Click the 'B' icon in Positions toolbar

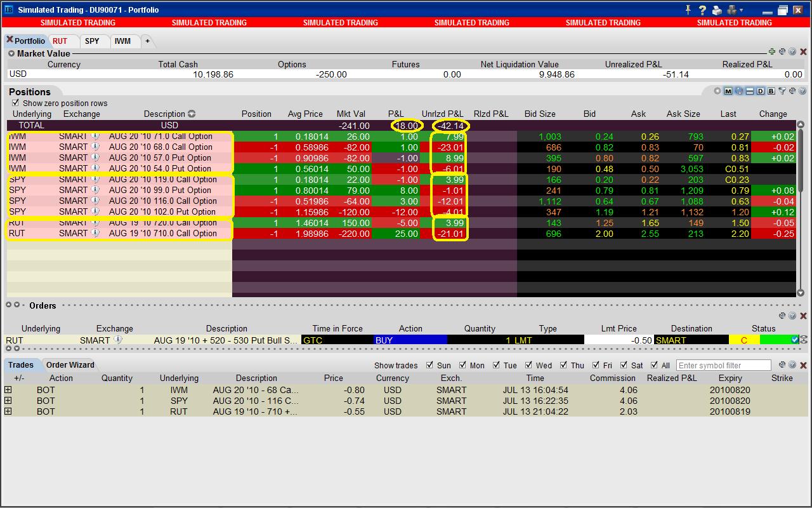(771, 91)
